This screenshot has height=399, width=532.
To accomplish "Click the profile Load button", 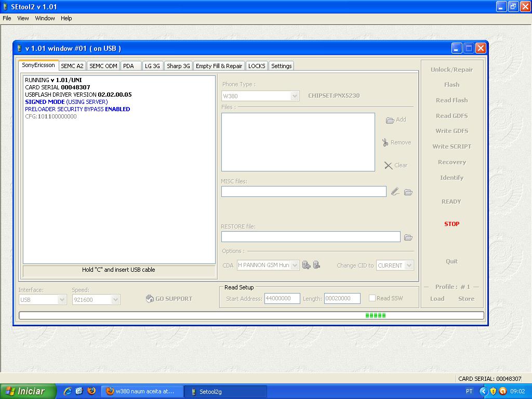I will [437, 299].
